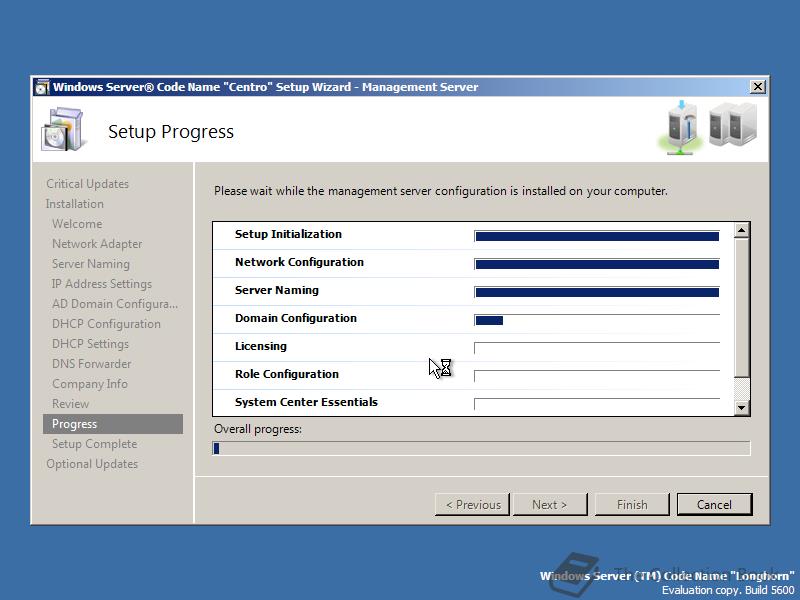Click the Licensing progress bar
800x600 pixels.
[597, 348]
